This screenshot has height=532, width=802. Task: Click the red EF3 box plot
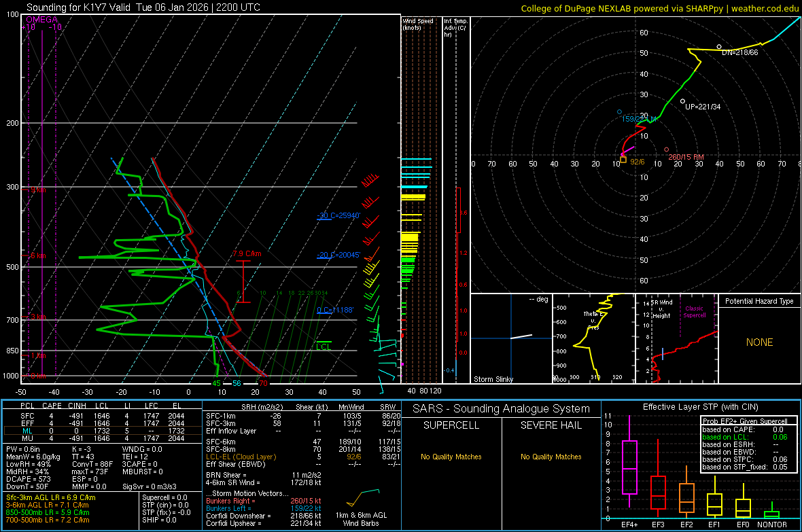pos(658,478)
